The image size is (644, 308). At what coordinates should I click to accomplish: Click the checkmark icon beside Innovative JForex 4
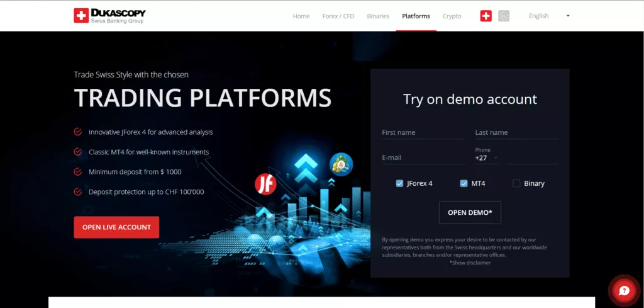[x=77, y=132]
